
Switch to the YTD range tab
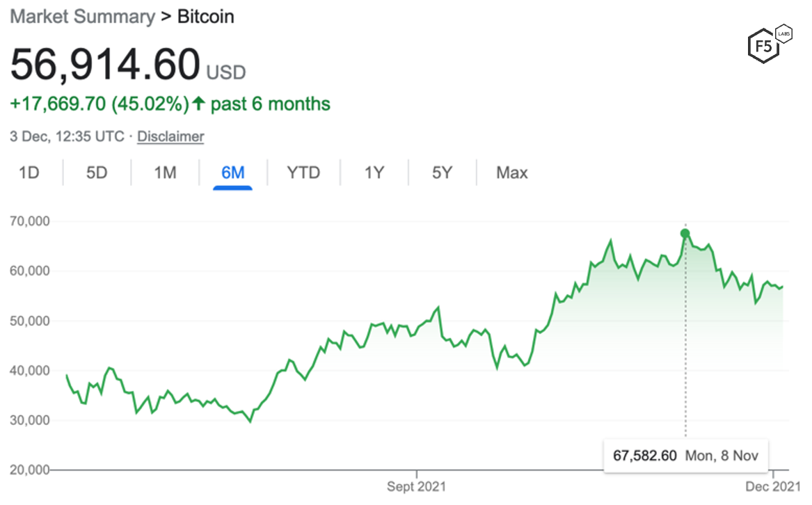click(x=303, y=173)
